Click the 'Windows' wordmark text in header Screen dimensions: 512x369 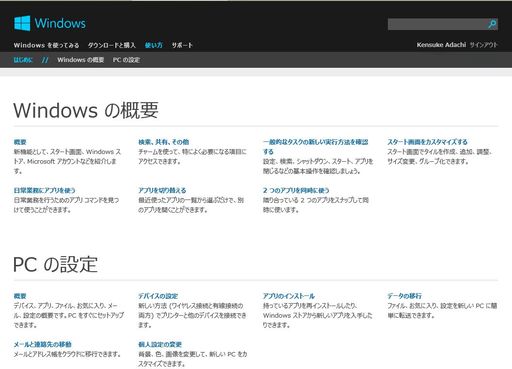tap(60, 23)
